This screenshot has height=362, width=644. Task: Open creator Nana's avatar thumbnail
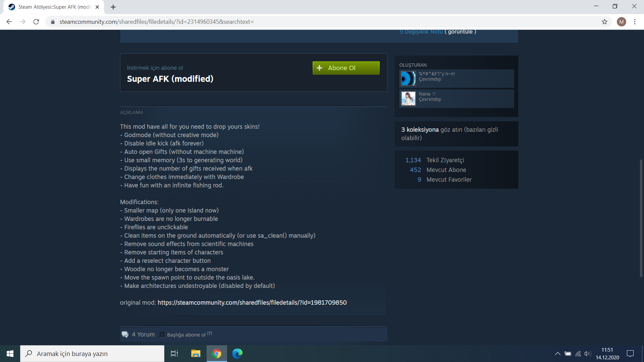(x=408, y=99)
